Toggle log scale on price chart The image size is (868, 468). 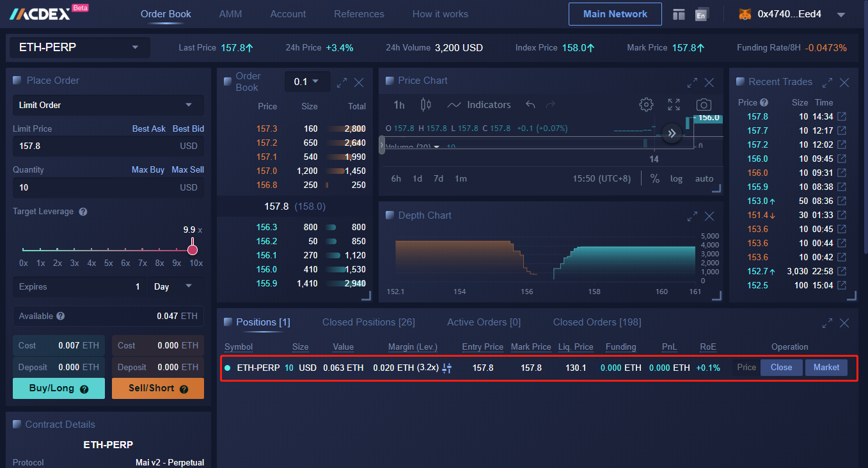click(x=676, y=179)
